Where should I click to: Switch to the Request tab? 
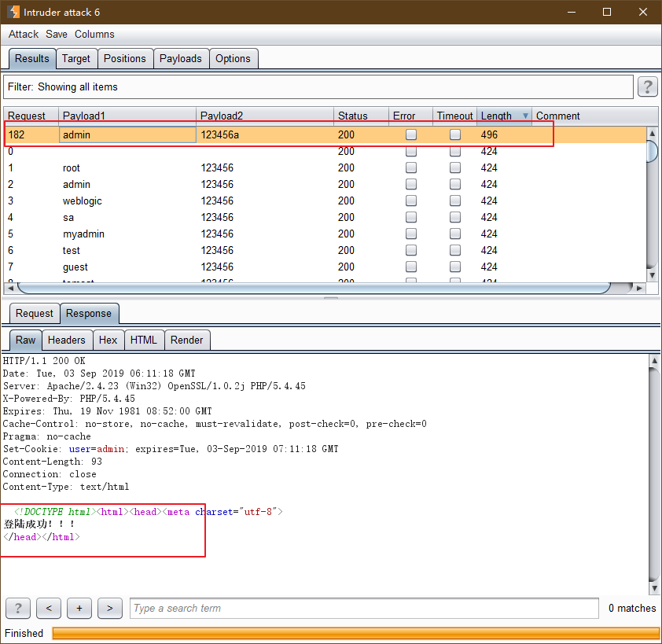(35, 313)
